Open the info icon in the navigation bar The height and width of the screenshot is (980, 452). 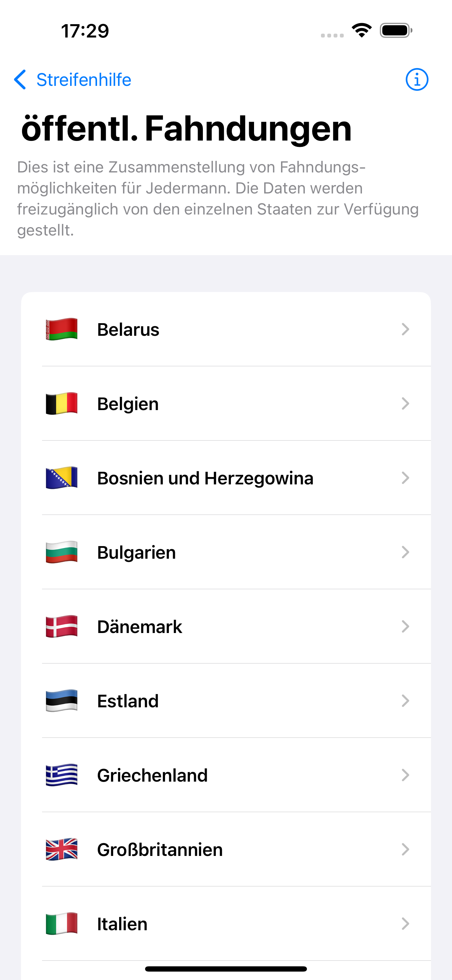click(417, 80)
